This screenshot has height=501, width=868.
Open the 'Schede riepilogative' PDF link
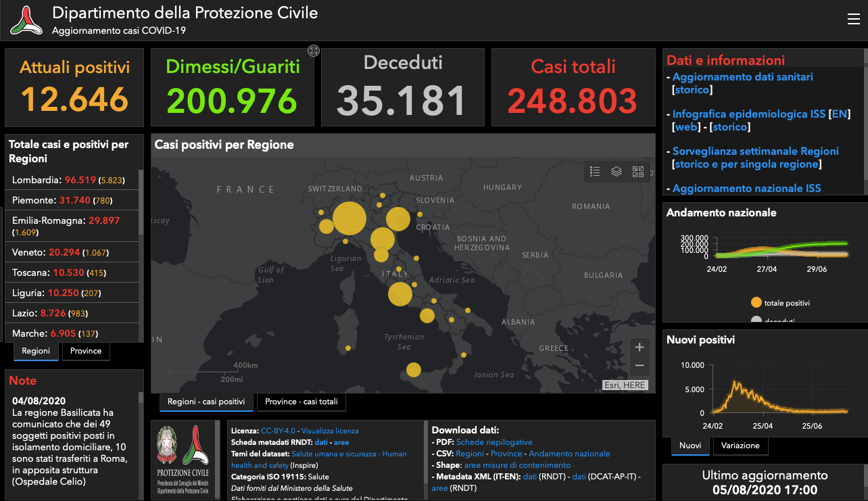(494, 442)
